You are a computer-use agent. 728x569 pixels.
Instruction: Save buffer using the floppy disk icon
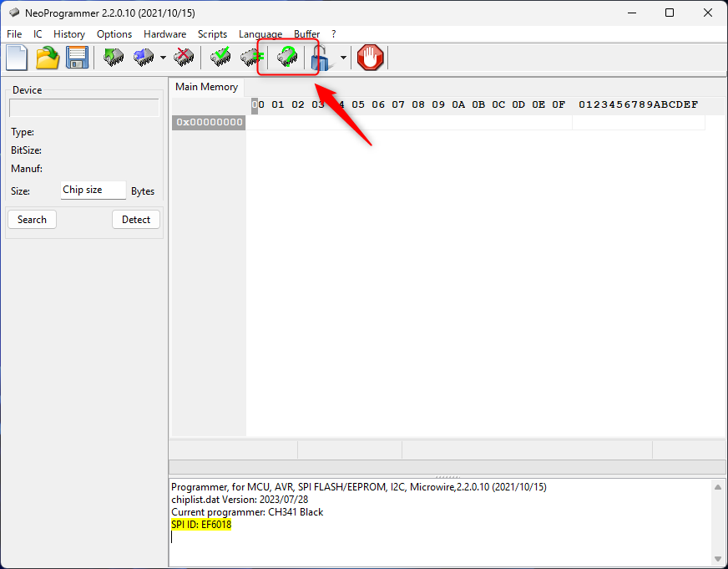[x=77, y=58]
